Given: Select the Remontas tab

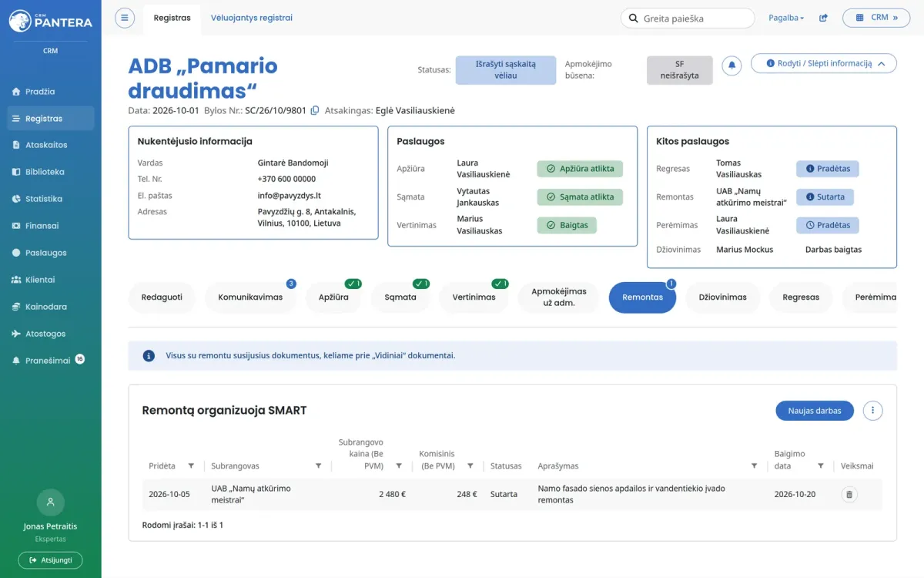Looking at the screenshot, I should point(642,297).
